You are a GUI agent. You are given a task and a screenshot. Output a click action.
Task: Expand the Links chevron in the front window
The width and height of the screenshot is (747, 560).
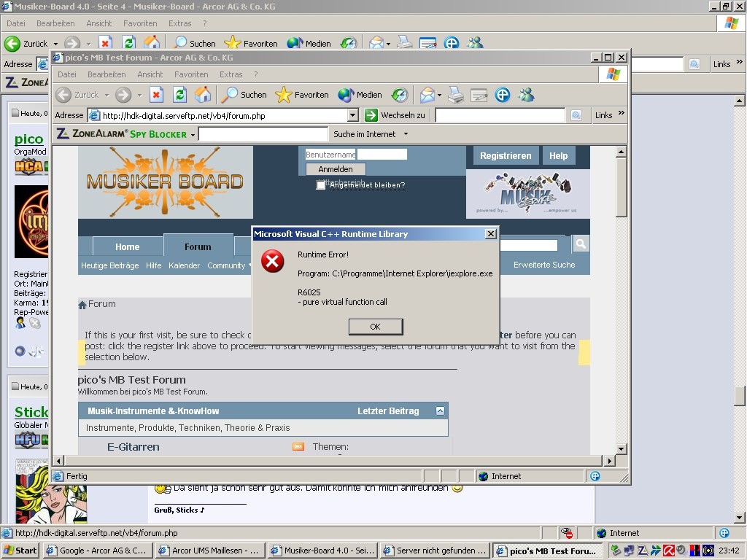pyautogui.click(x=622, y=113)
